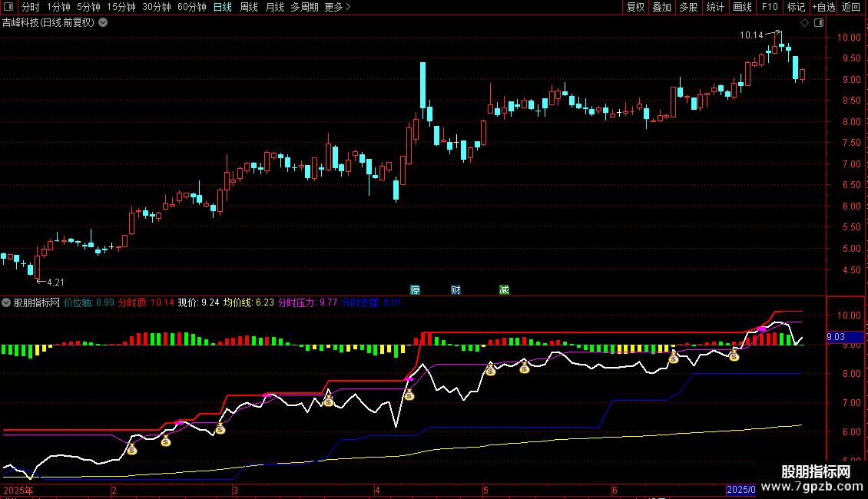Expand the 更多 periods menu
The width and height of the screenshot is (868, 499).
coord(337,7)
